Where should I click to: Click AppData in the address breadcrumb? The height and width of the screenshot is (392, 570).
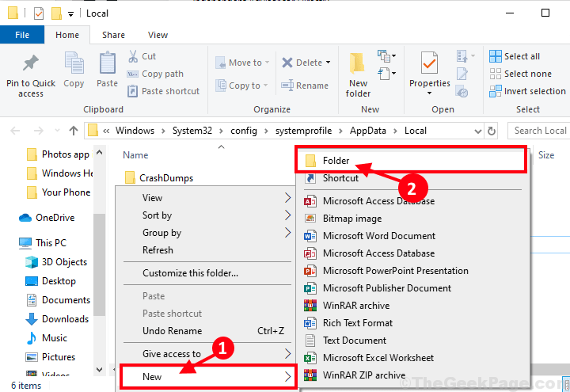pyautogui.click(x=368, y=131)
